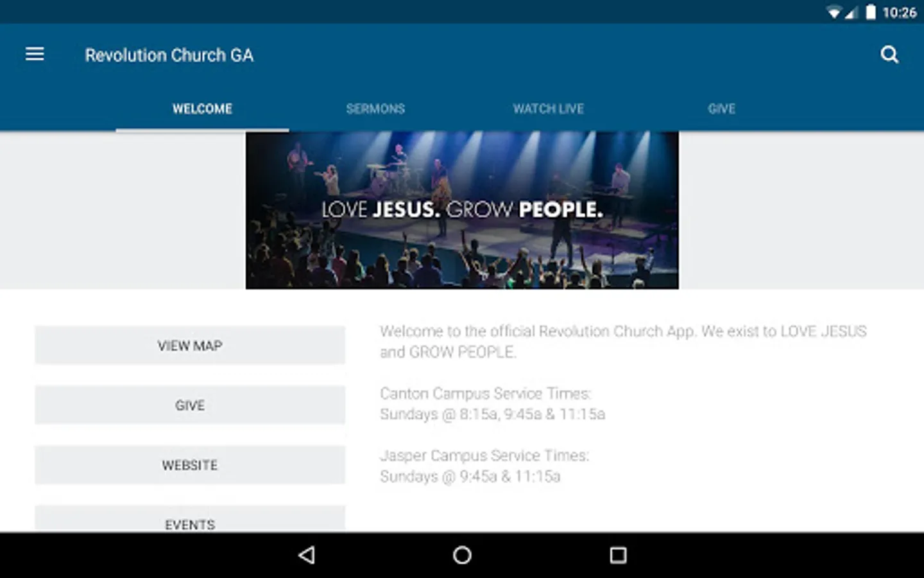Tap "Sundays @ 9:45a & 11:15a" text
This screenshot has height=578, width=924.
pos(470,477)
